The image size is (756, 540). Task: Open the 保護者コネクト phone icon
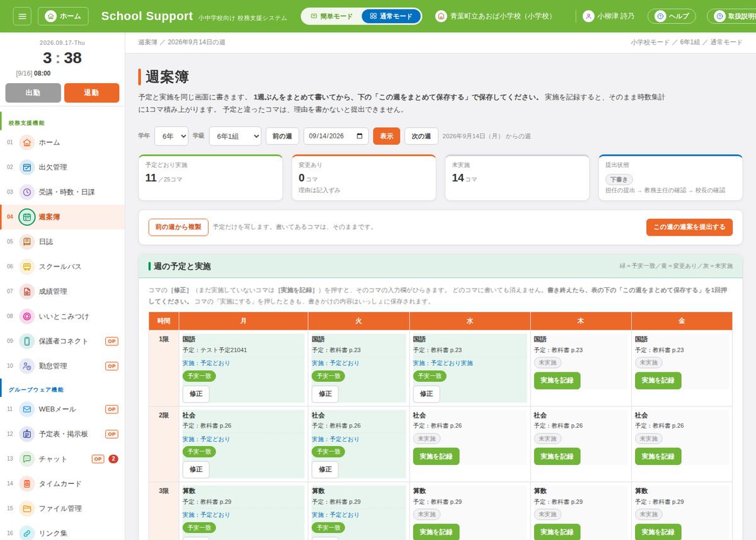coord(27,341)
